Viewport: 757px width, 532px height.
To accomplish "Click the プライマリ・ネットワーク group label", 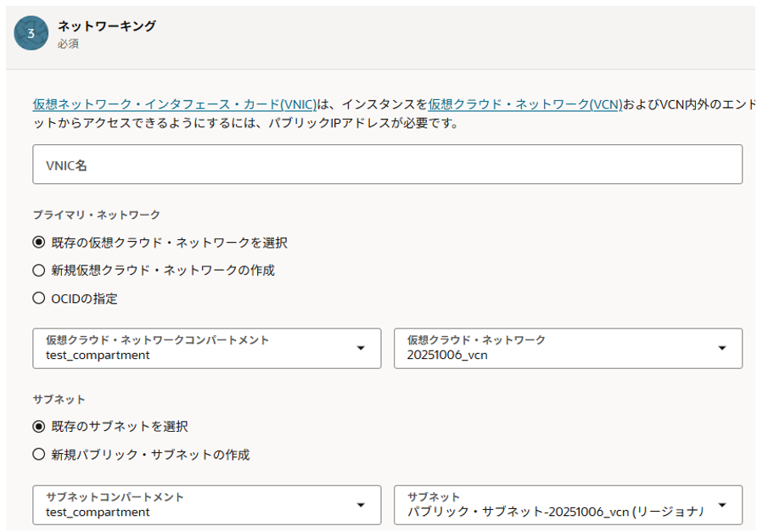I will 96,215.
